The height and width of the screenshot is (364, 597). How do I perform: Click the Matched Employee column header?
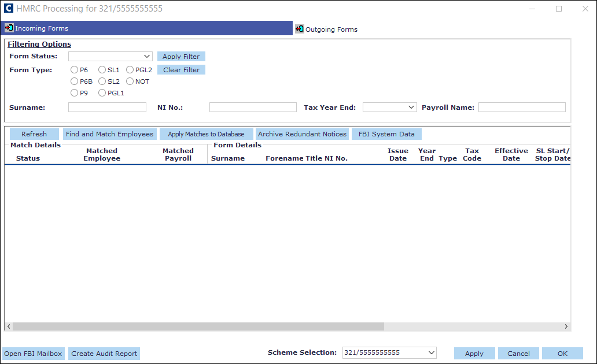pos(102,154)
